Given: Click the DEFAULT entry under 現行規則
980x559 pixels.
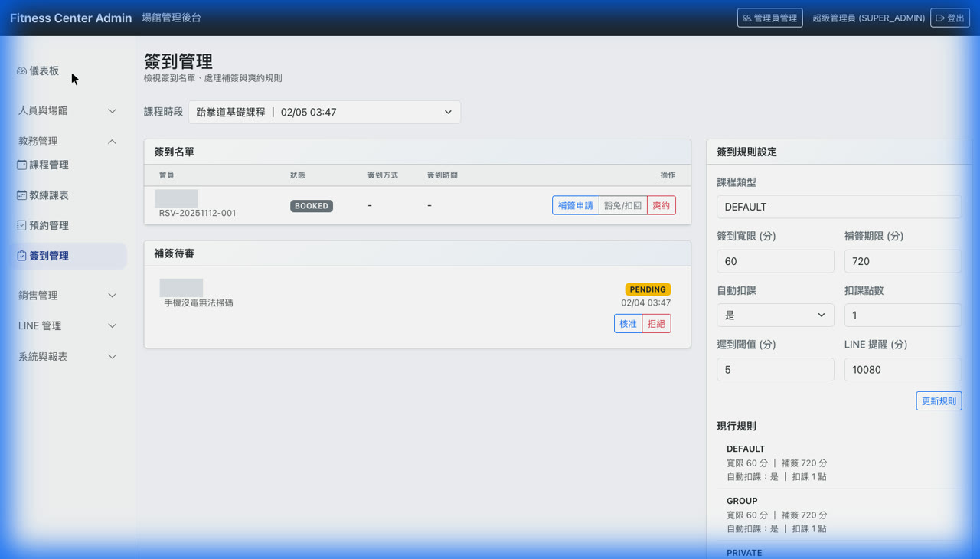Looking at the screenshot, I should pyautogui.click(x=839, y=463).
